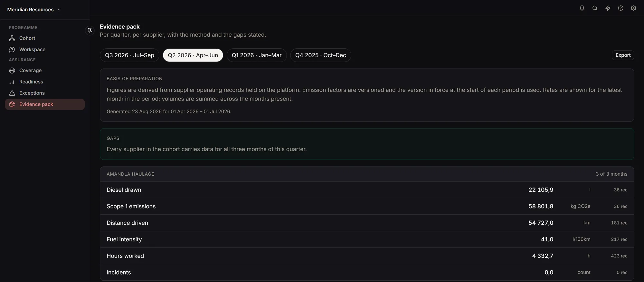Screen dimensions: 644x282
Task: Open the lightning bolt quick actions icon
Action: [x=608, y=8]
